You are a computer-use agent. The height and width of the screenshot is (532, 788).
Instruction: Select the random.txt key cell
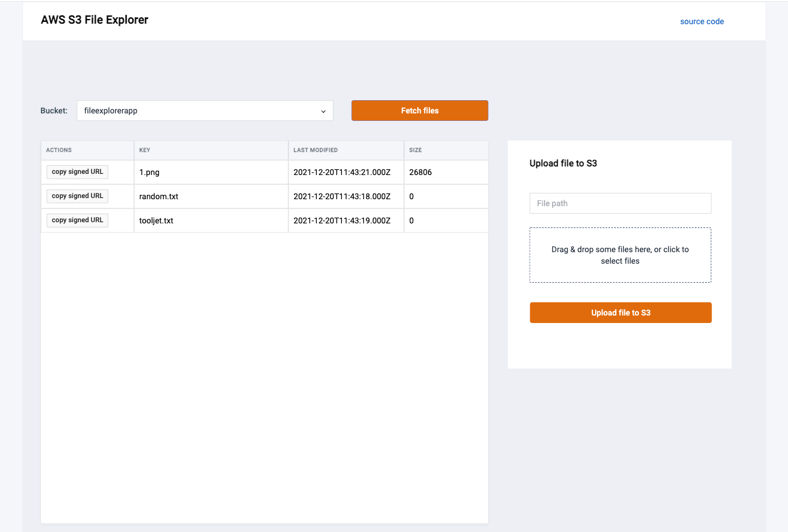159,196
